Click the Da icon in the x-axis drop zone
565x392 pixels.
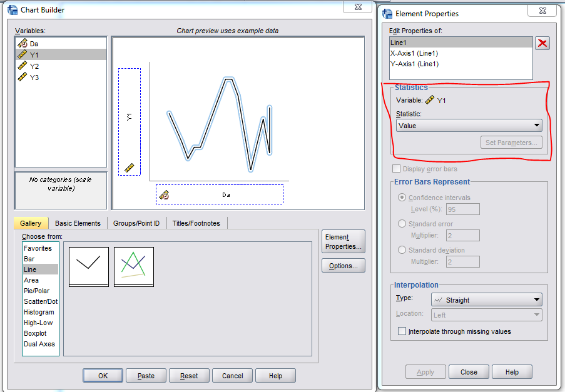[164, 195]
